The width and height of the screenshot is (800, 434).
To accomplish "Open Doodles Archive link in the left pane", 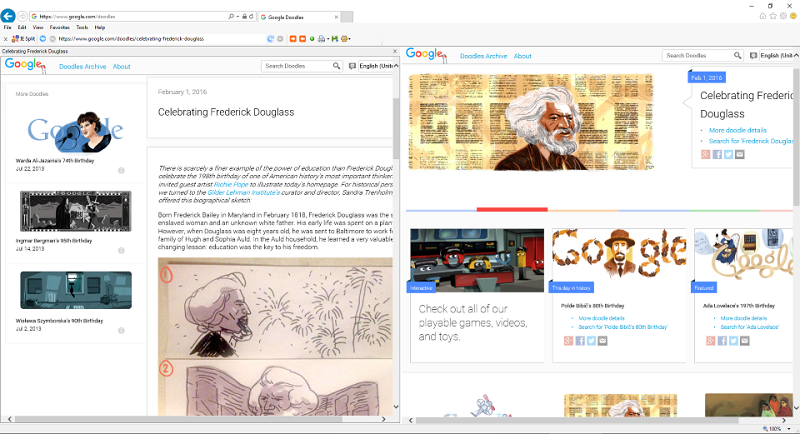I will coord(83,66).
